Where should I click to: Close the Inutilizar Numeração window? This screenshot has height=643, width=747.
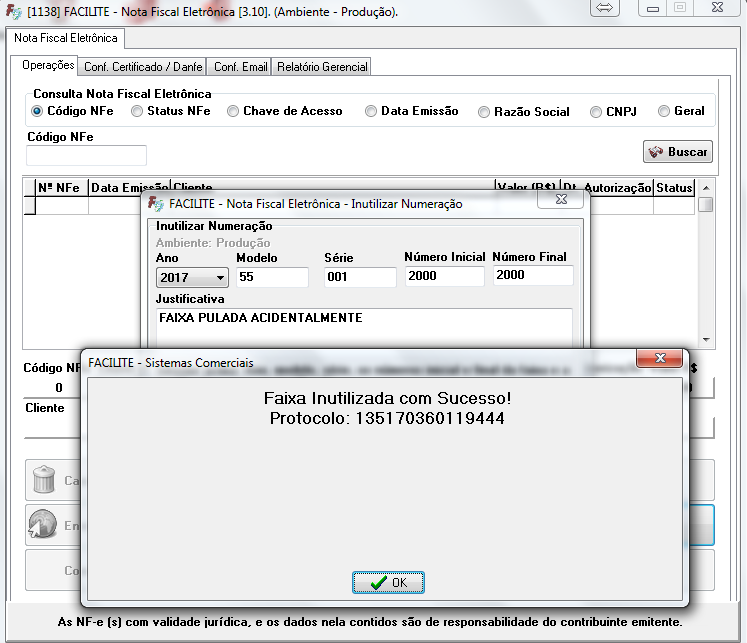click(x=561, y=199)
